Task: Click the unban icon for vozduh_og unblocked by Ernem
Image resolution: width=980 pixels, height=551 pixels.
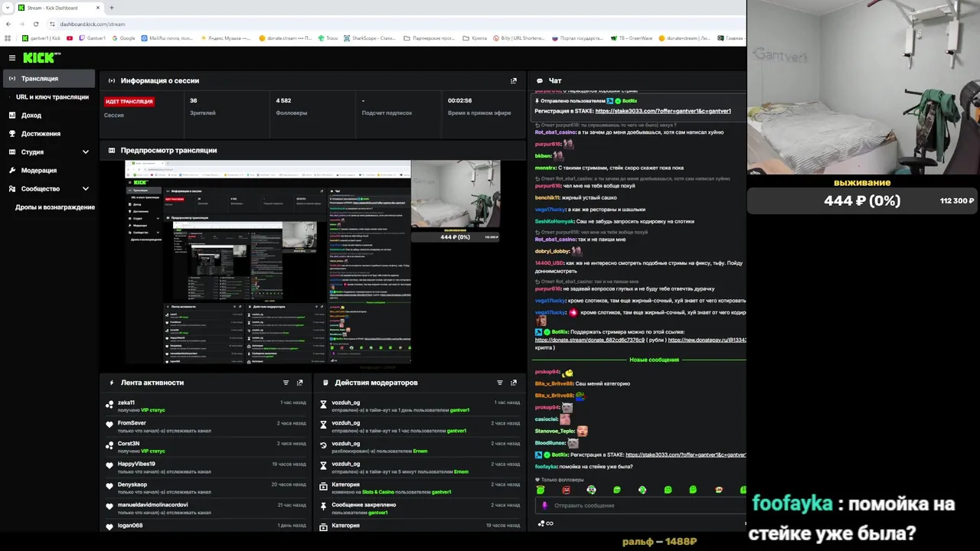Action: pos(324,446)
